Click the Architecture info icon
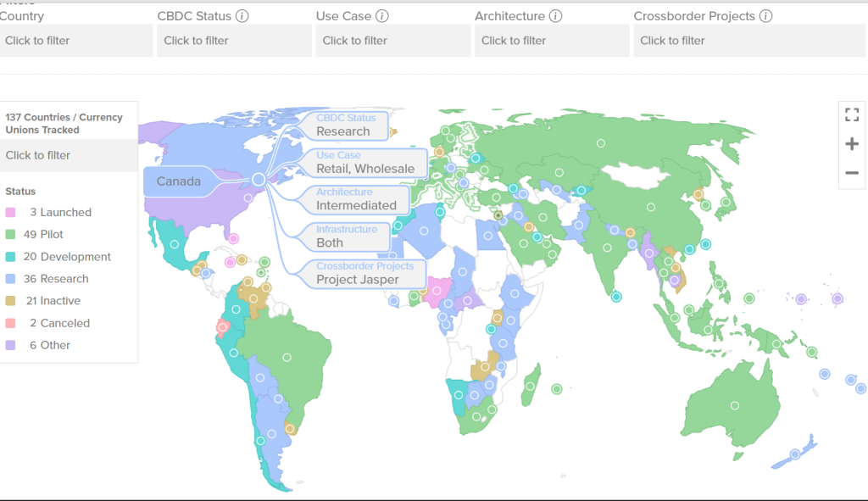The image size is (868, 501). [x=555, y=16]
